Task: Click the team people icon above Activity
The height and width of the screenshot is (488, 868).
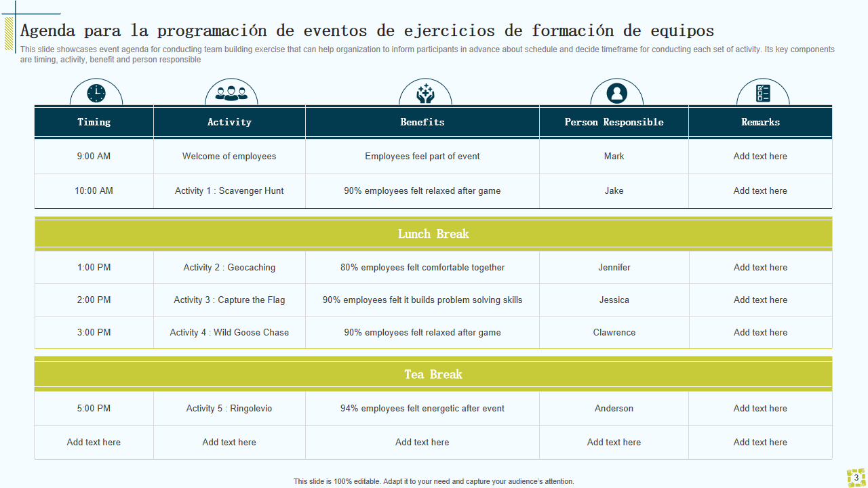Action: [231, 94]
